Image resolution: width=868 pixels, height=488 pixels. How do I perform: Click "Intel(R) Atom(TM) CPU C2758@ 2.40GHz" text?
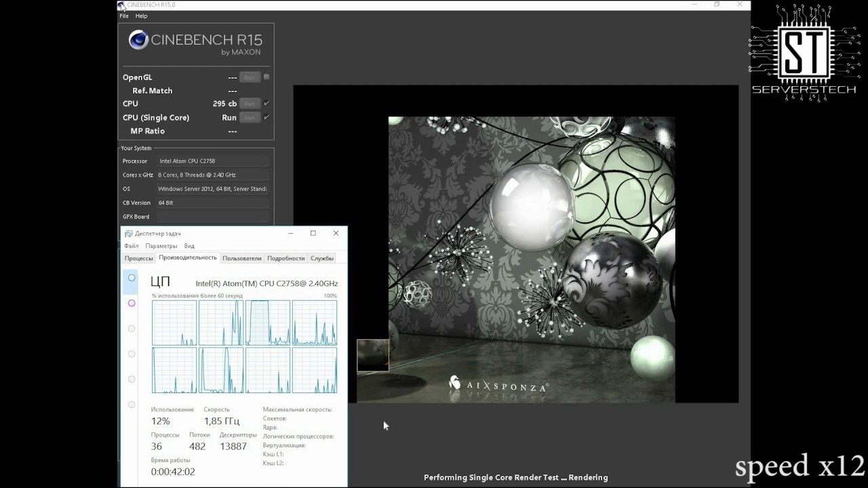tap(267, 283)
